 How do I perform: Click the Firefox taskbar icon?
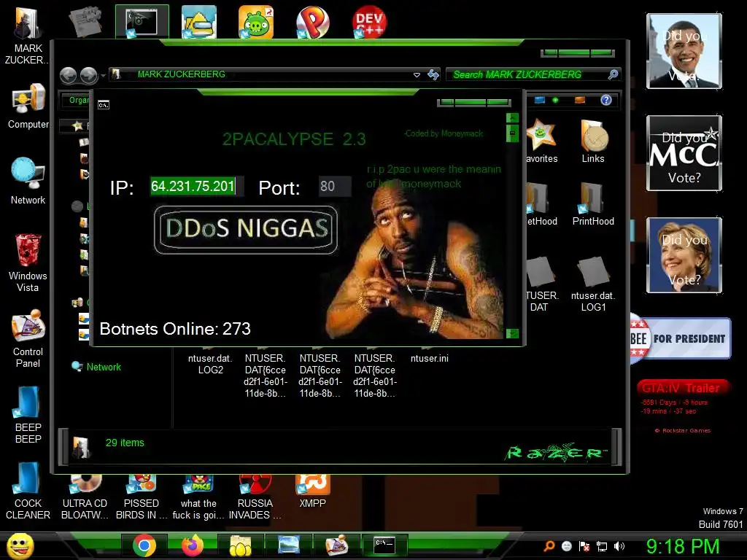click(193, 545)
